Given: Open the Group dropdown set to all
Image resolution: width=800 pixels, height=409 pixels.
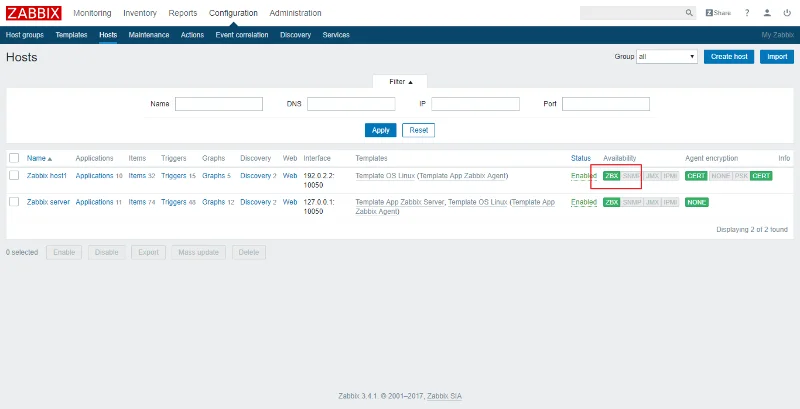Looking at the screenshot, I should point(667,57).
